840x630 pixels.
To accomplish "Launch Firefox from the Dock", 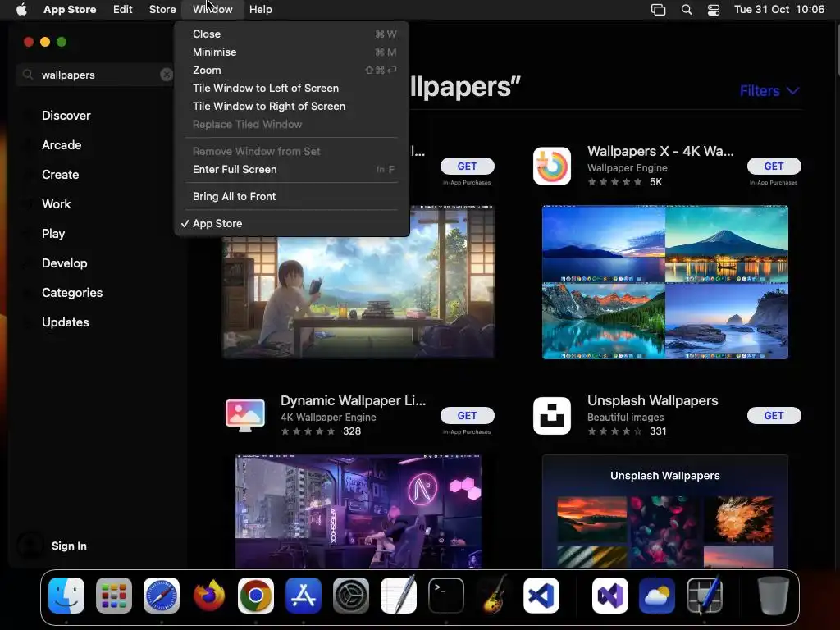I will [x=208, y=596].
